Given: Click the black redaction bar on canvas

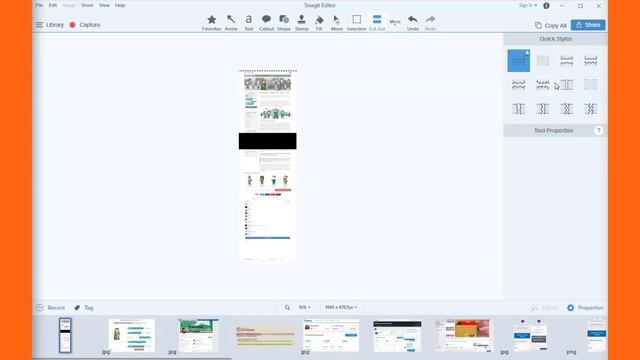Looking at the screenshot, I should [267, 141].
